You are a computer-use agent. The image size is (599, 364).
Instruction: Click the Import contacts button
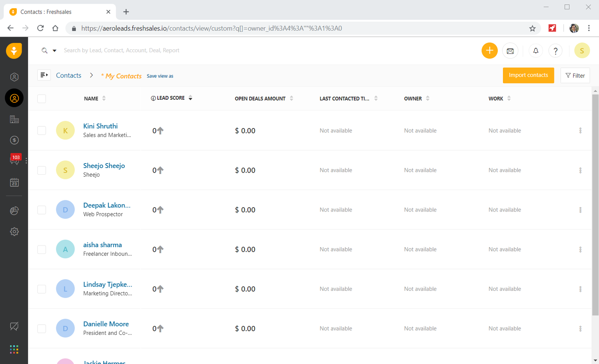[x=528, y=75]
